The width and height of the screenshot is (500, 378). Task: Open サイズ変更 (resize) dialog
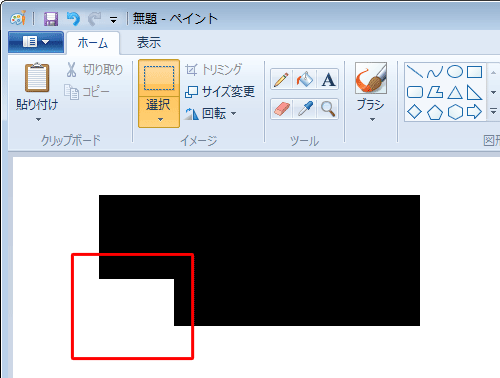click(x=220, y=91)
